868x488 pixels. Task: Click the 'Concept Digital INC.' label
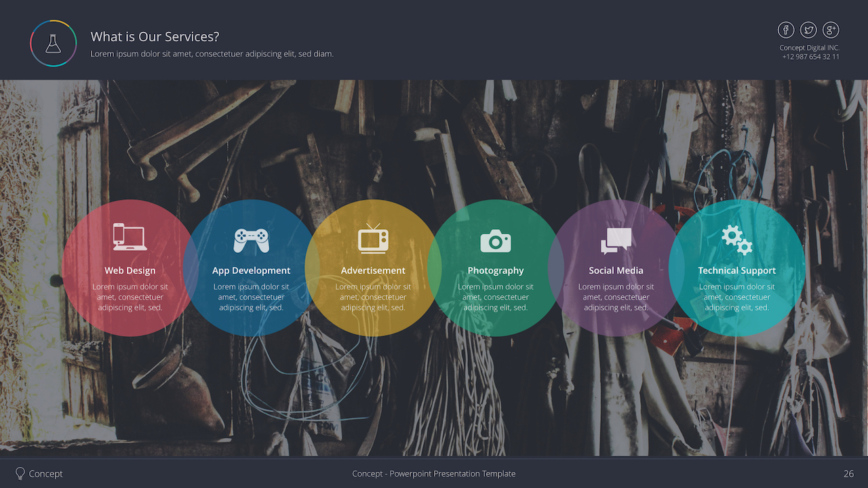click(810, 47)
